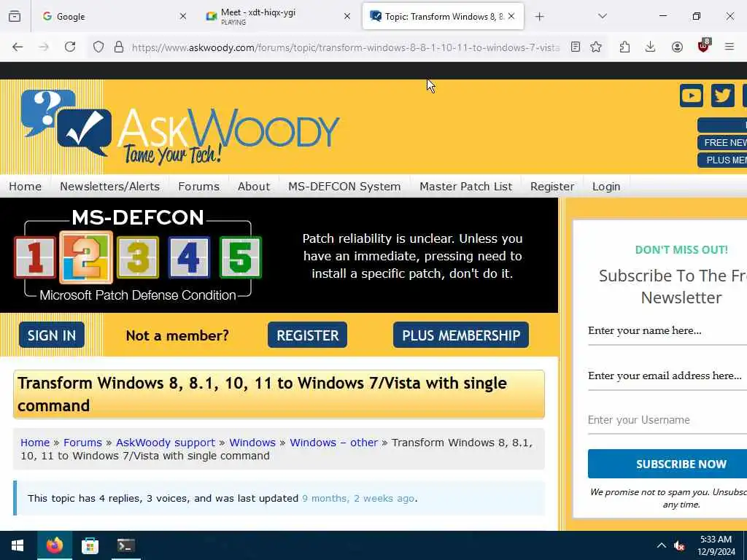
Task: Click the browser Back arrow
Action: click(x=18, y=47)
